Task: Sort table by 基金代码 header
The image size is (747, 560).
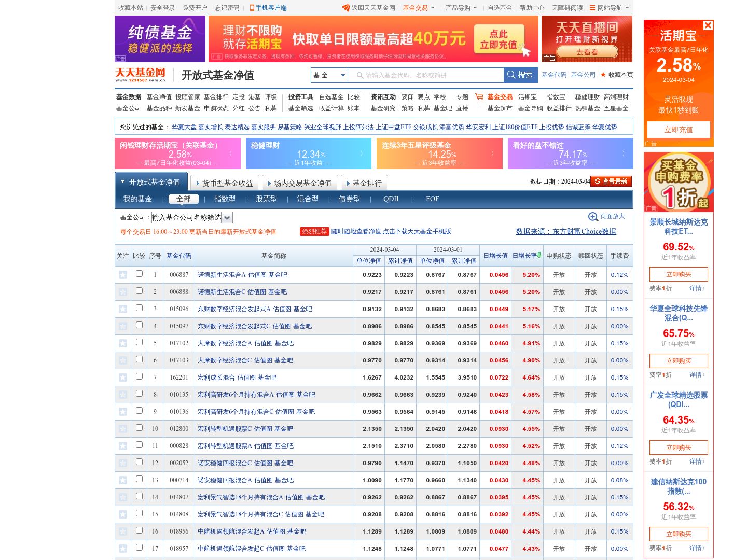Action: click(x=179, y=256)
